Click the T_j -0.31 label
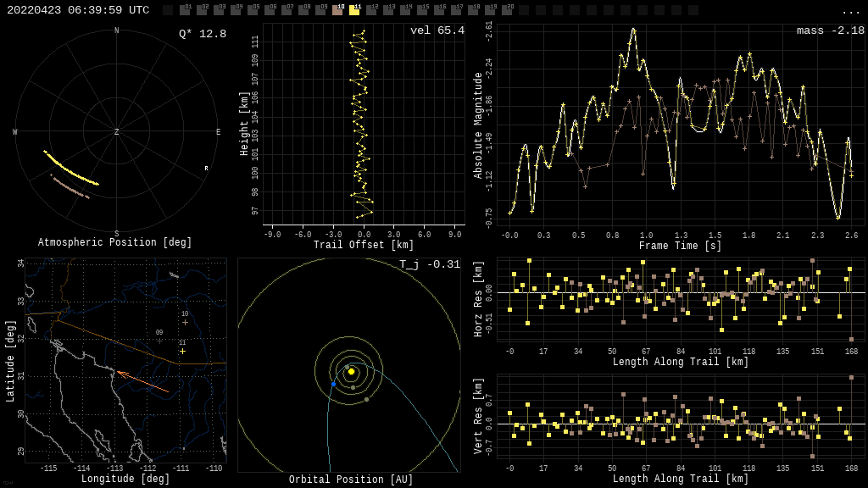The image size is (868, 488). tap(430, 264)
